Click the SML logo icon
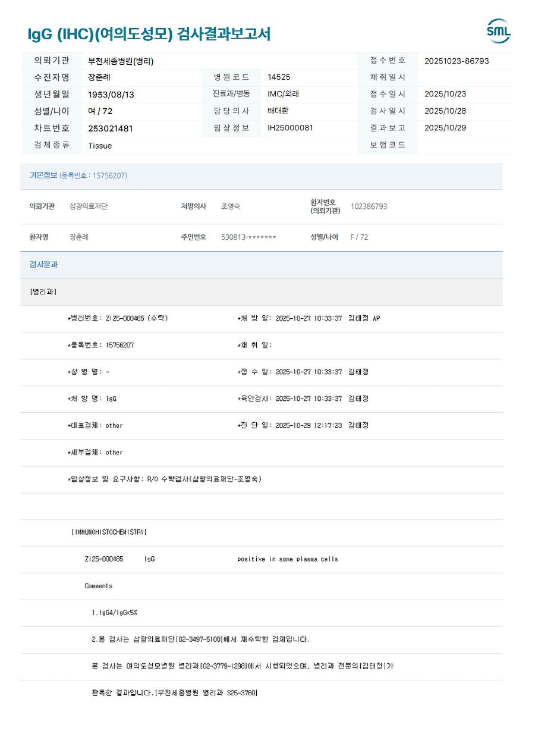Viewport: 535px width, 756px height. 499,32
